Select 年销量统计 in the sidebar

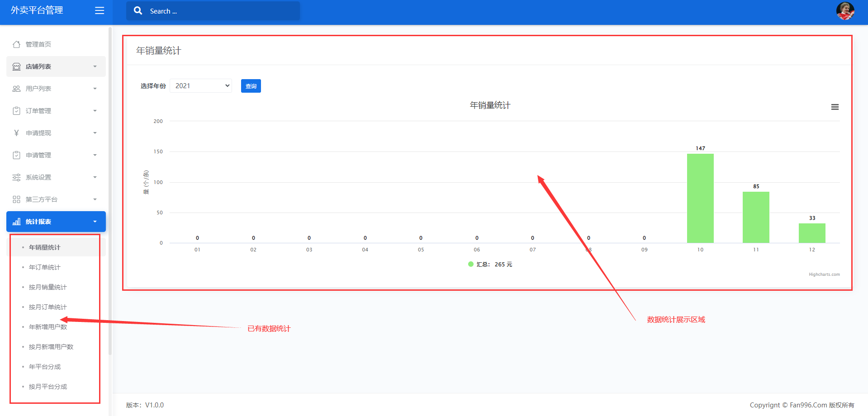coord(44,247)
